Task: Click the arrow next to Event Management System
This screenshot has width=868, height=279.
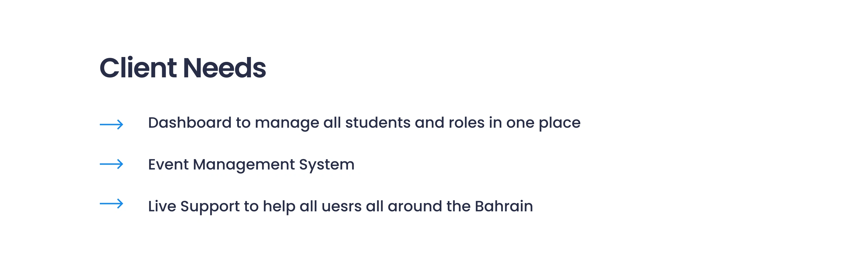Action: point(112,164)
